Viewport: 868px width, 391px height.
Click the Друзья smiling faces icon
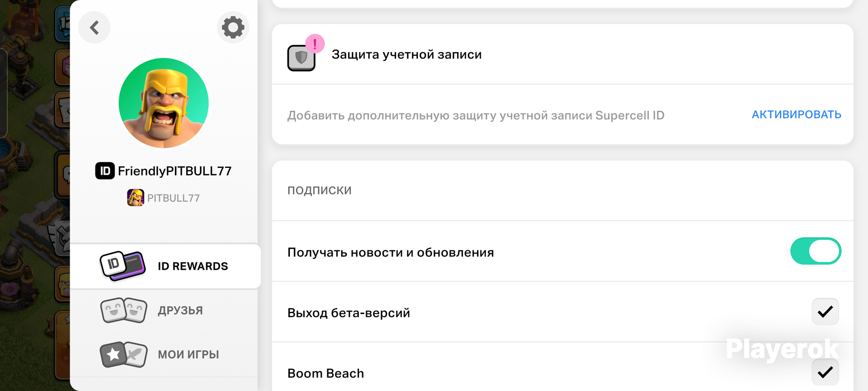[x=123, y=310]
